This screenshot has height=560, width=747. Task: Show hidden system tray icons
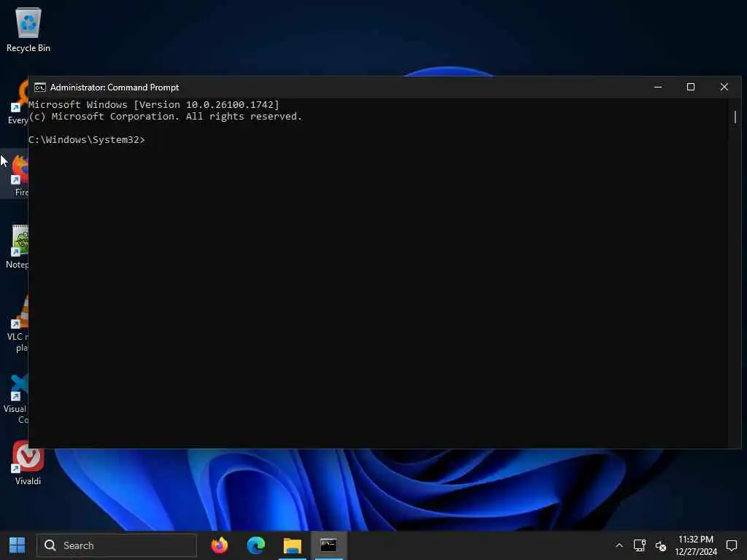[619, 545]
